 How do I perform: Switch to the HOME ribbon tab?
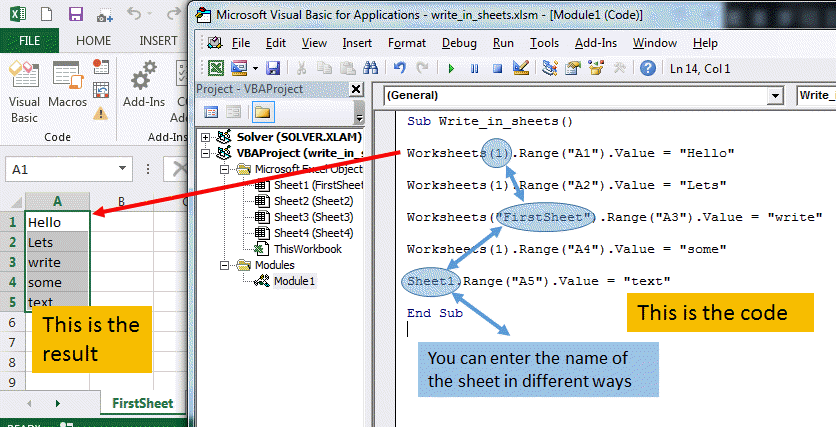[93, 41]
